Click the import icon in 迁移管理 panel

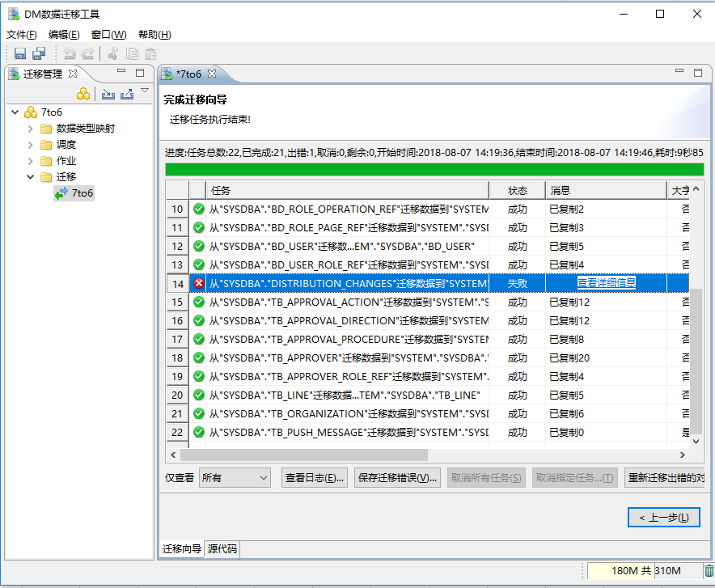108,94
